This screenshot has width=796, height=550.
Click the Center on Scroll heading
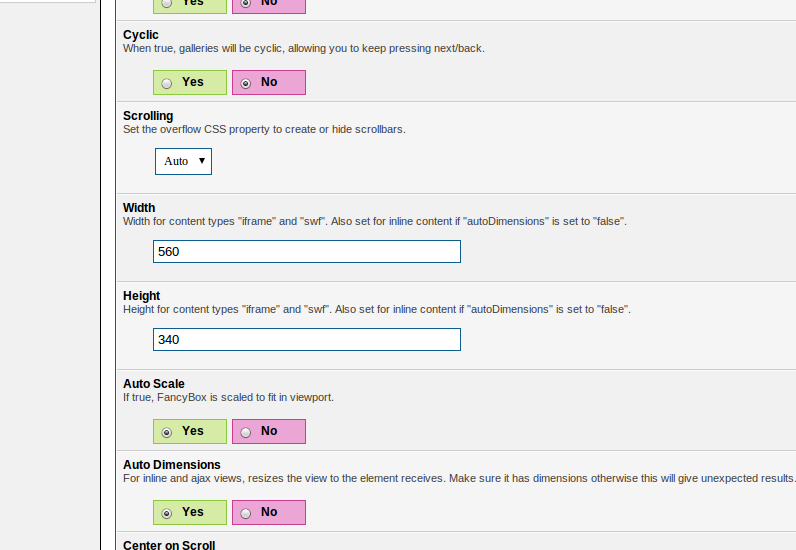click(x=169, y=545)
